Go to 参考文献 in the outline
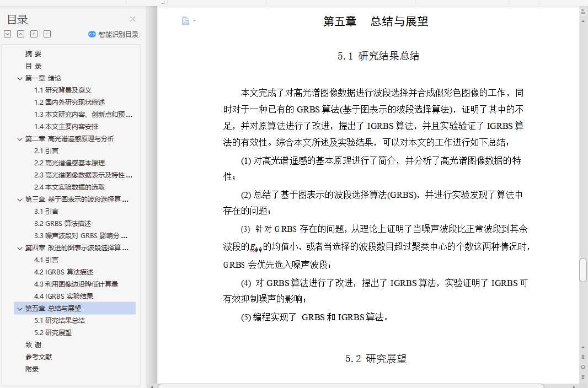This screenshot has width=588, height=388. click(x=39, y=357)
